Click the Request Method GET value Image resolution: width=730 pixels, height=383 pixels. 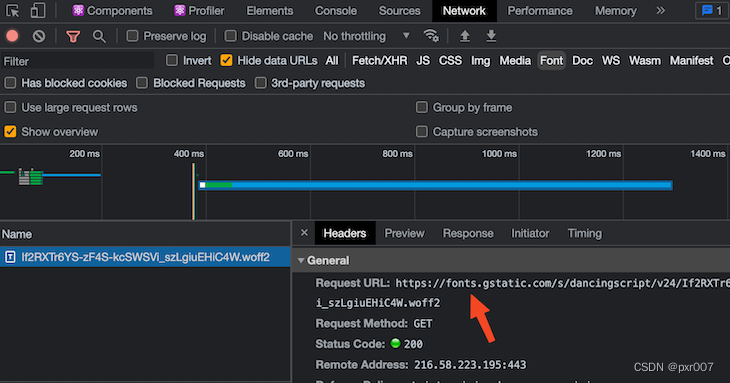(423, 323)
